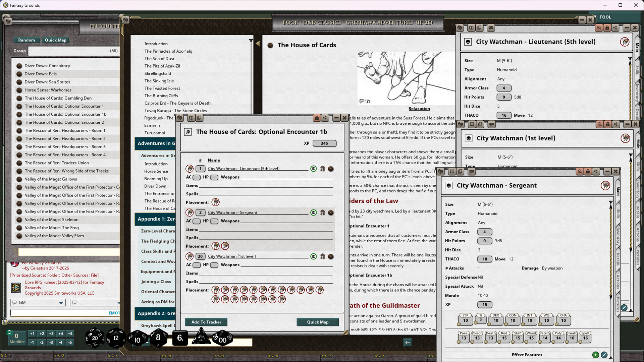Click the open book icon on the Lieutenant window toolbar
This screenshot has height=362, width=644.
(472, 28)
